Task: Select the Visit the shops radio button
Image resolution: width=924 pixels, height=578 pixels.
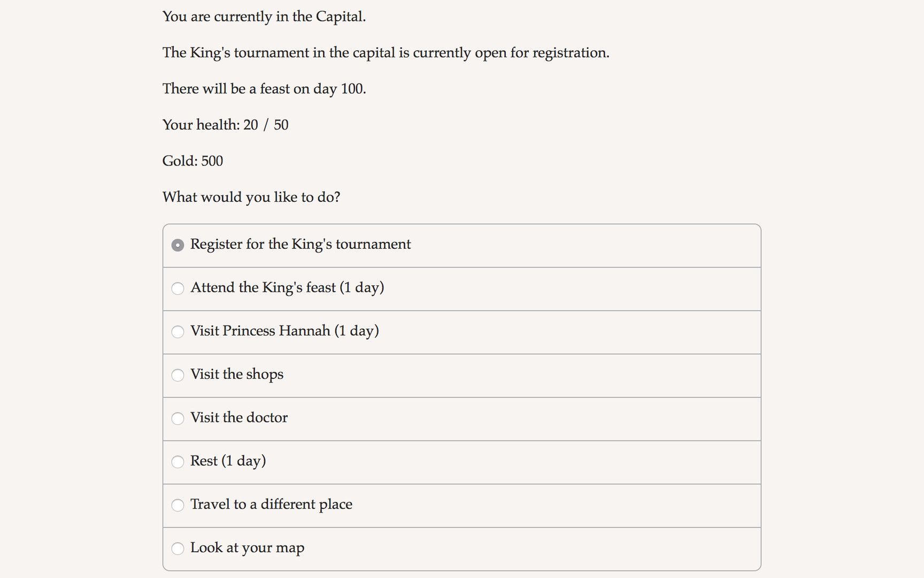Action: pyautogui.click(x=178, y=375)
